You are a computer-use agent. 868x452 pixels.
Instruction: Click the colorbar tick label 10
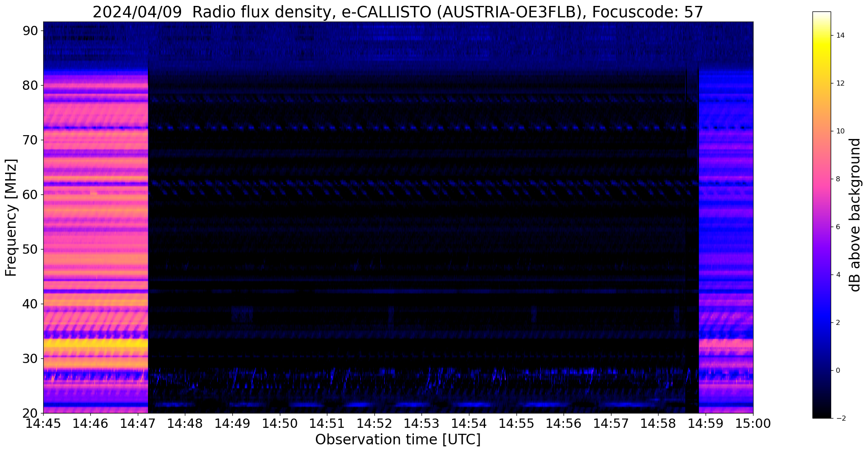839,131
